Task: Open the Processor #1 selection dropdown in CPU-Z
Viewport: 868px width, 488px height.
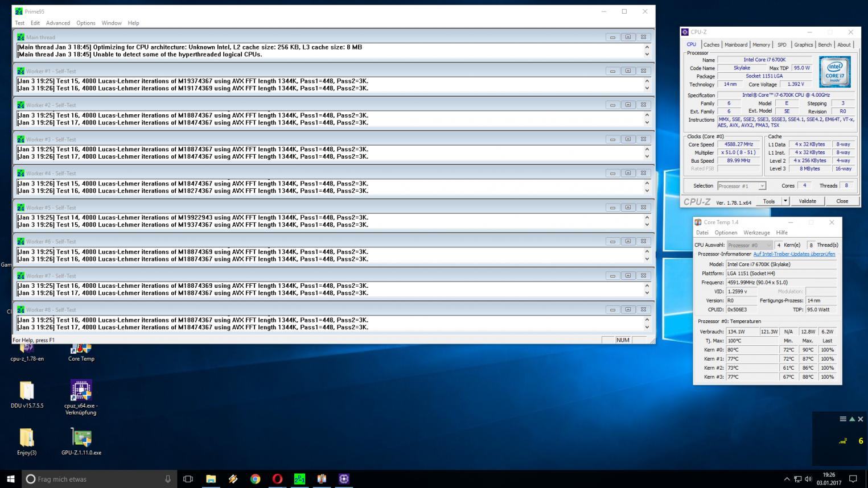Action: (x=742, y=186)
